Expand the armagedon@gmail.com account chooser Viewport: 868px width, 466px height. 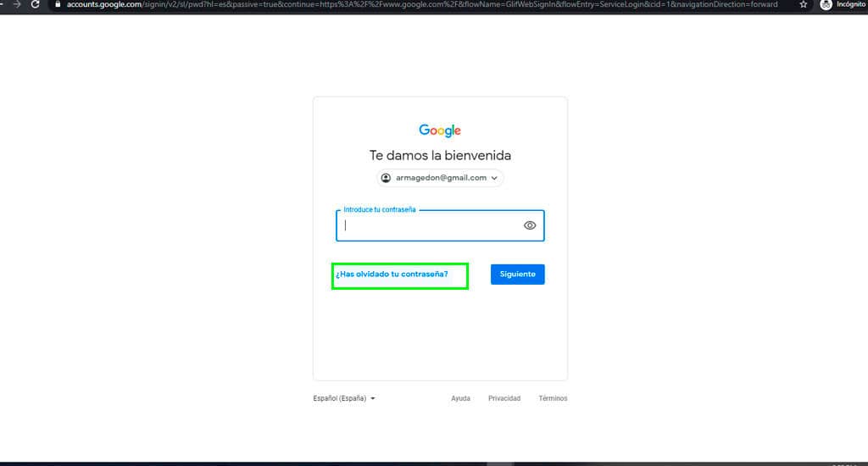point(441,178)
